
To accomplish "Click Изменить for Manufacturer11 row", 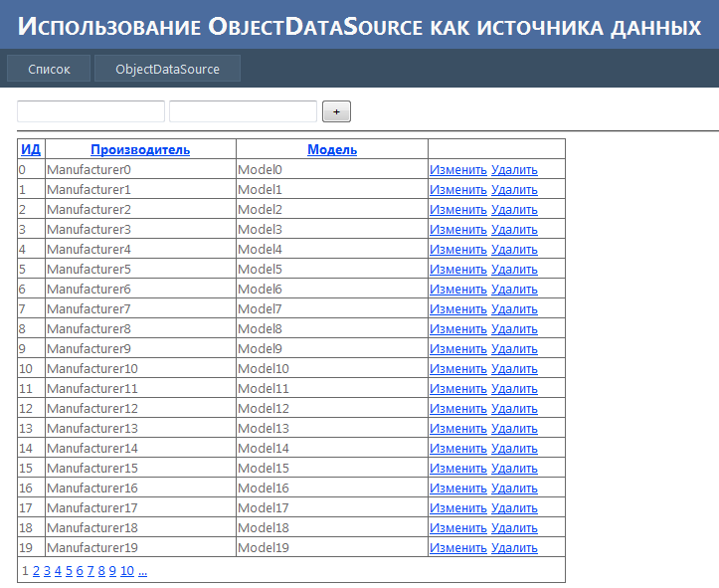I will click(458, 388).
